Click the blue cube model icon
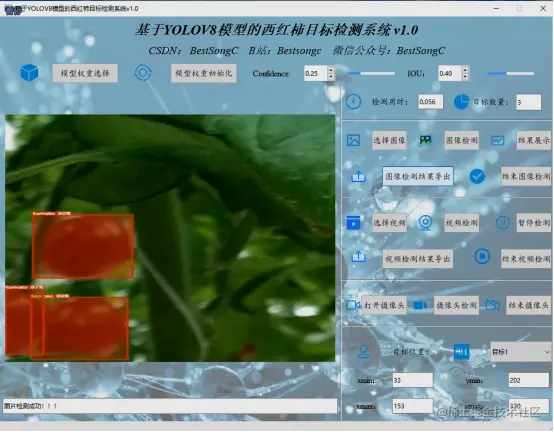554x432 pixels. coord(29,72)
